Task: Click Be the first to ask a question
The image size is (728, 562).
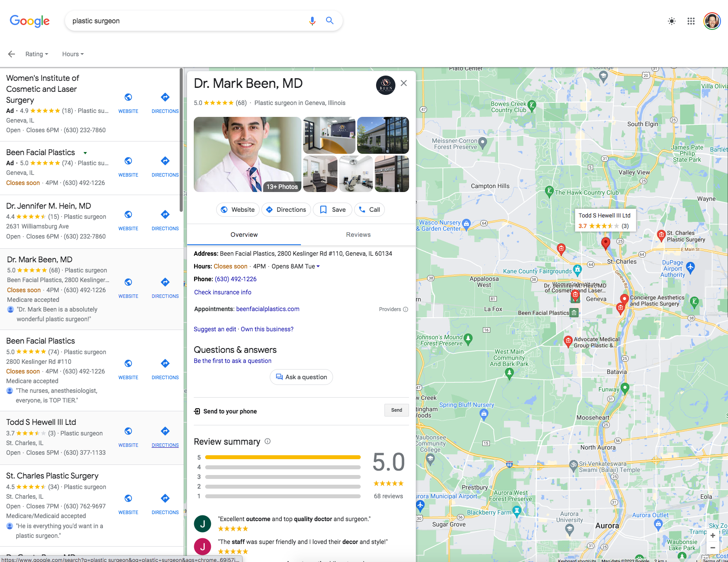Action: click(x=232, y=361)
